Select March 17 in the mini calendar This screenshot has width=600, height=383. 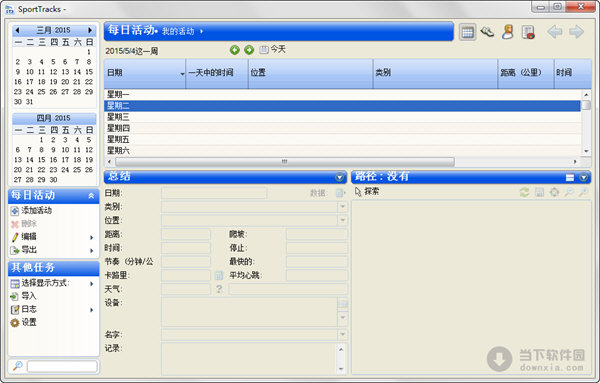[x=29, y=82]
